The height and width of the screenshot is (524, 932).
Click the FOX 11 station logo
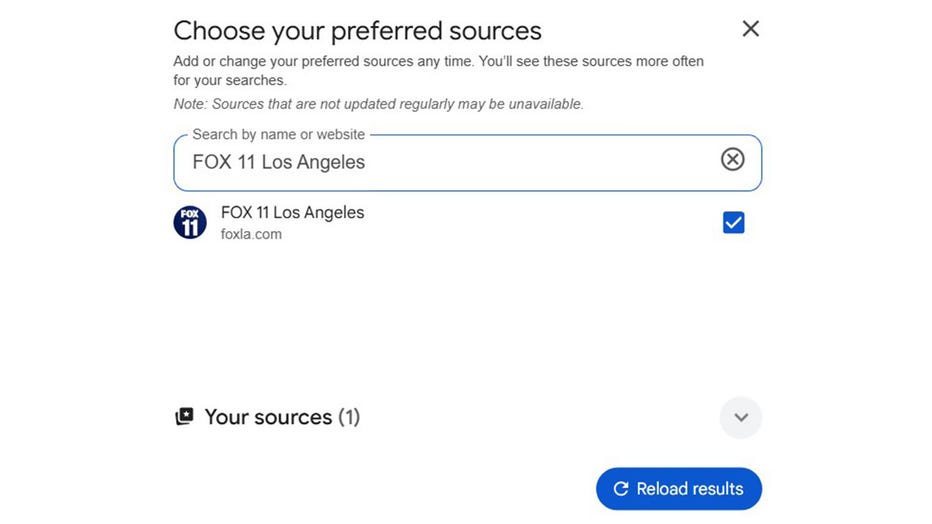click(190, 223)
